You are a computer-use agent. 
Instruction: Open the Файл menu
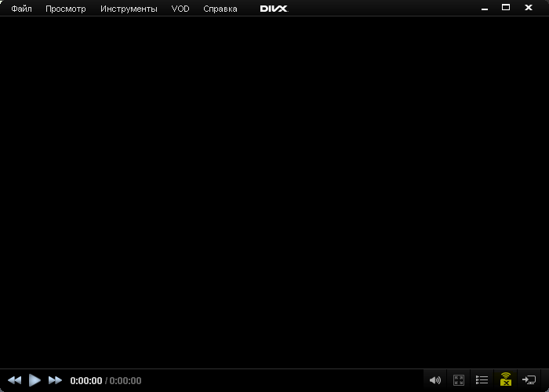(21, 9)
